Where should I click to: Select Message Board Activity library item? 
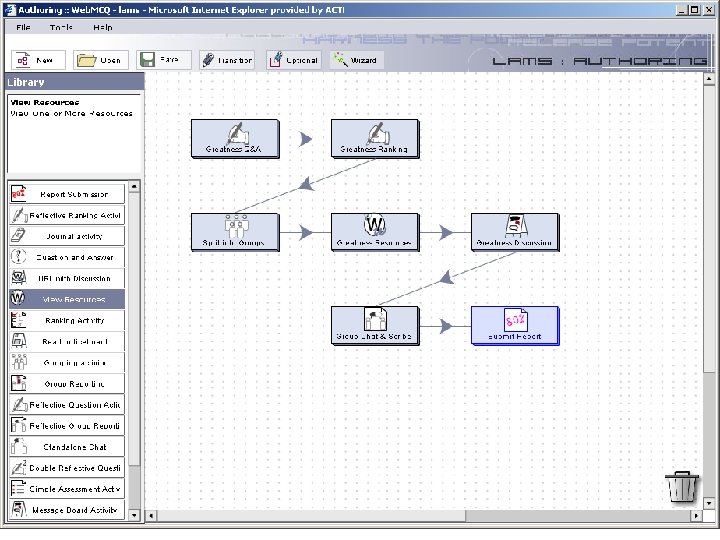pyautogui.click(x=67, y=510)
